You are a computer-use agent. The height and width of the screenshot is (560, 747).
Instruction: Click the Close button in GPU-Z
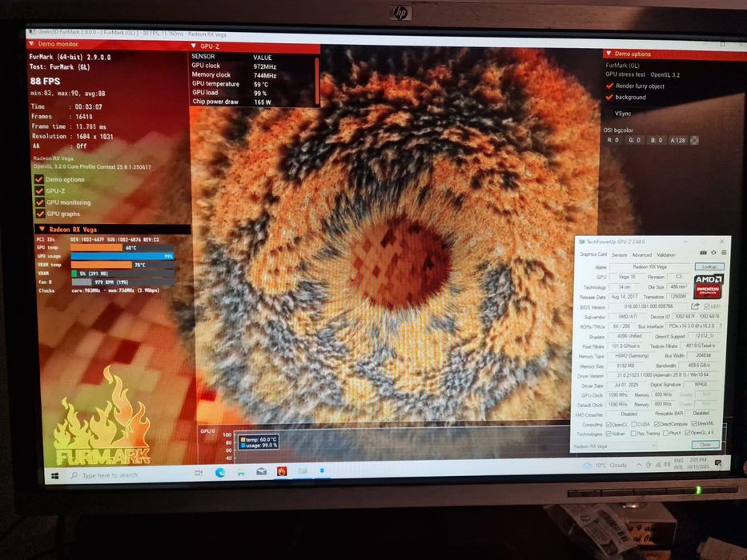tap(705, 444)
